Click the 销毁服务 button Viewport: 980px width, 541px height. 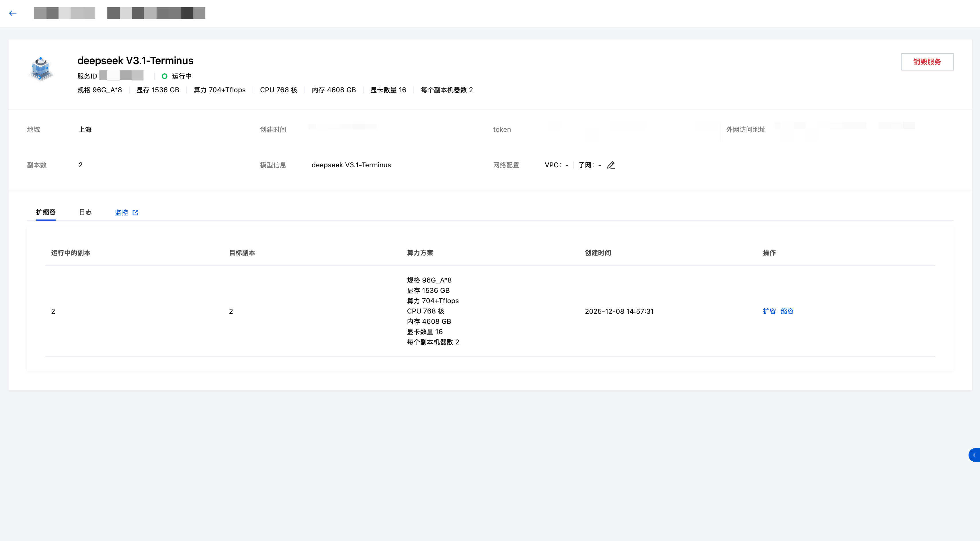927,62
